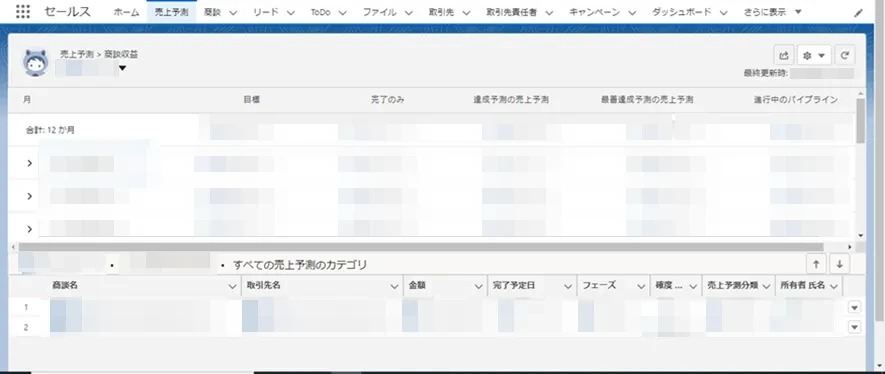Viewport: 885px width, 374px height.
Task: Click 進行中のパイプライン header text
Action: tap(796, 100)
